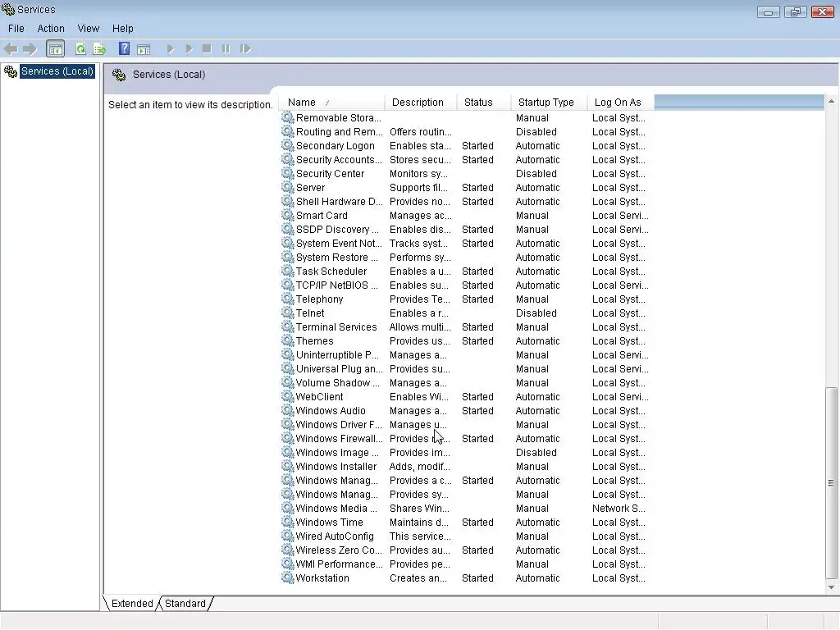This screenshot has width=840, height=630.
Task: Click the Stop Service square icon
Action: coord(207,49)
